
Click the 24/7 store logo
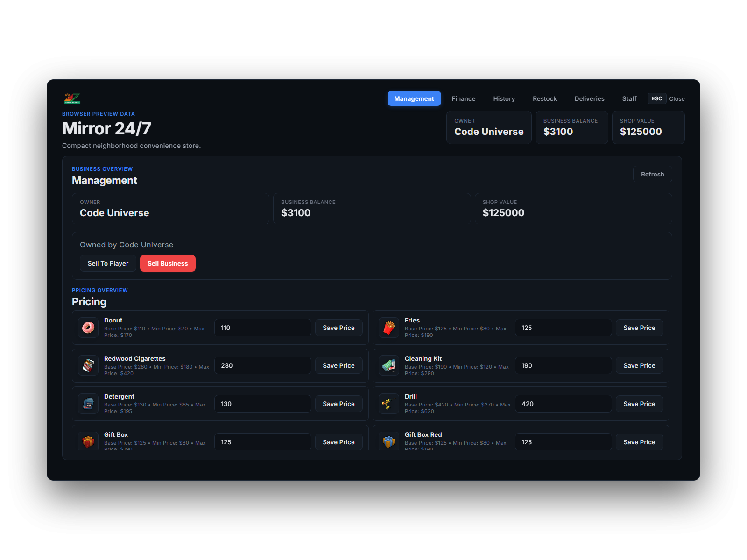[x=72, y=98]
